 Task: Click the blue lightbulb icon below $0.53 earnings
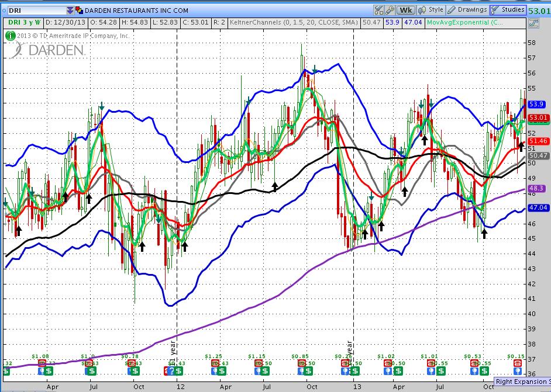[x=475, y=371]
